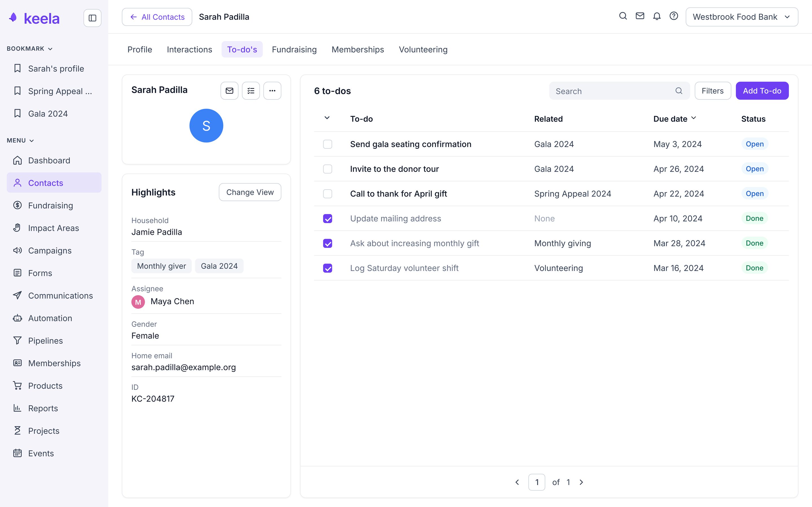This screenshot has height=507, width=812.
Task: Sort by the Due date column chevron
Action: (694, 118)
